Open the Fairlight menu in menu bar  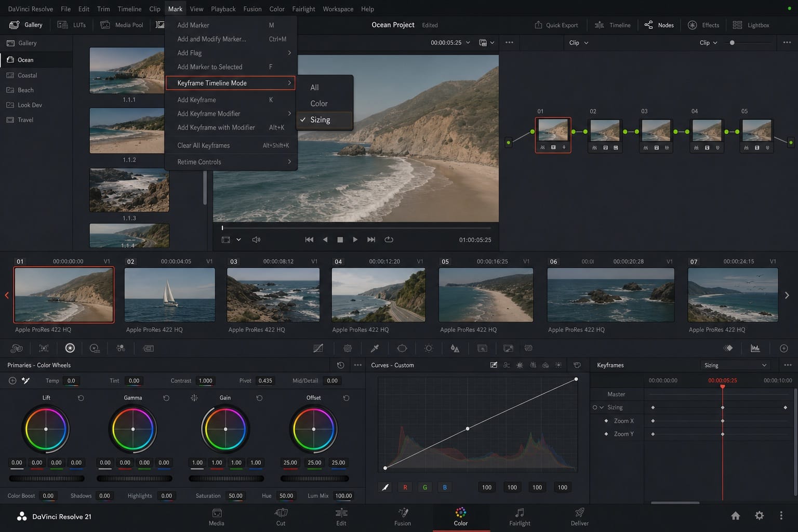point(303,9)
